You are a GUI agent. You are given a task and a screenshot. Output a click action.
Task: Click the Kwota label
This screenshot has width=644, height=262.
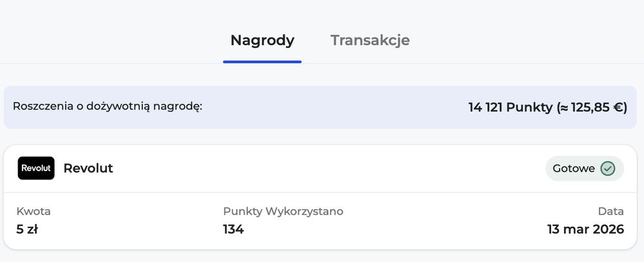click(x=33, y=211)
